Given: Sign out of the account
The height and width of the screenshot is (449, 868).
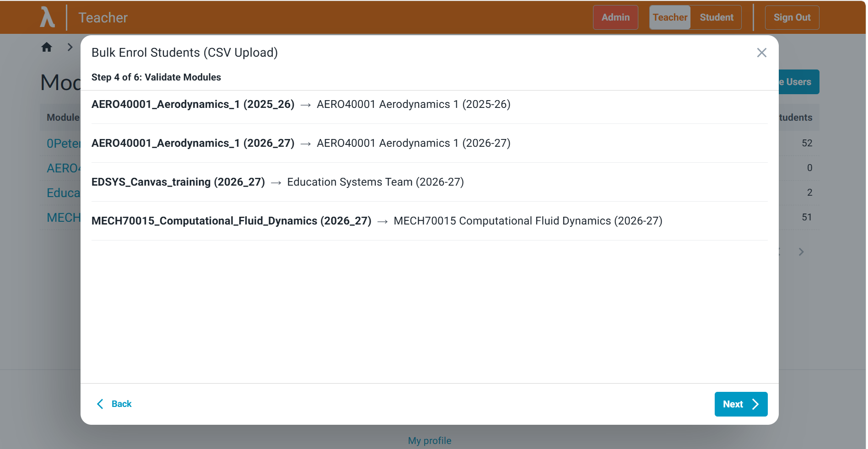Looking at the screenshot, I should (792, 17).
